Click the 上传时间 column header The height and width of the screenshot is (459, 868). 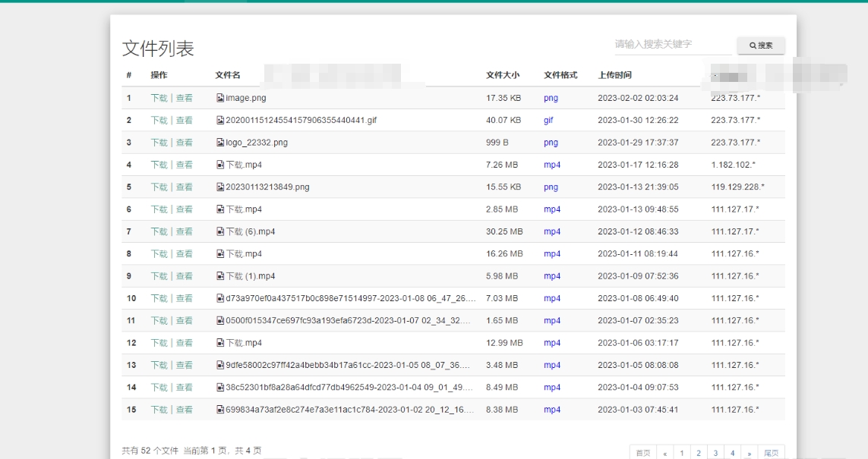click(x=614, y=75)
